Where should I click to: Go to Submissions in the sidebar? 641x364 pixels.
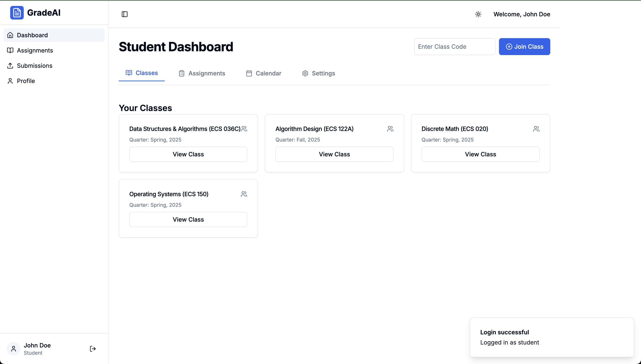tap(35, 66)
